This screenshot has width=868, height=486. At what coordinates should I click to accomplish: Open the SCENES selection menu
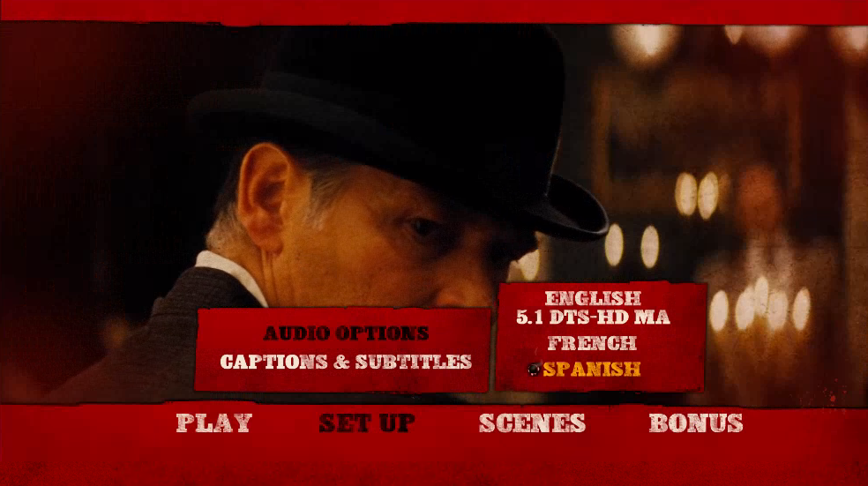coord(532,423)
